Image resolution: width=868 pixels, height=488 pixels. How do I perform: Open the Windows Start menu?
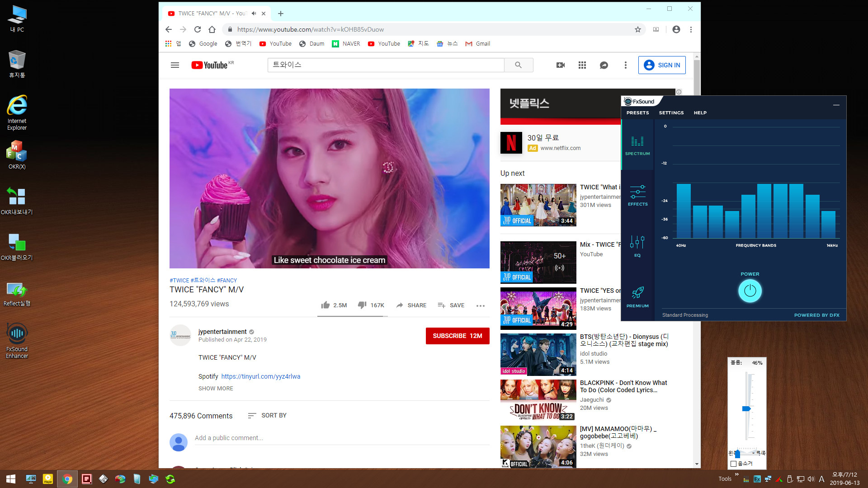tap(11, 479)
